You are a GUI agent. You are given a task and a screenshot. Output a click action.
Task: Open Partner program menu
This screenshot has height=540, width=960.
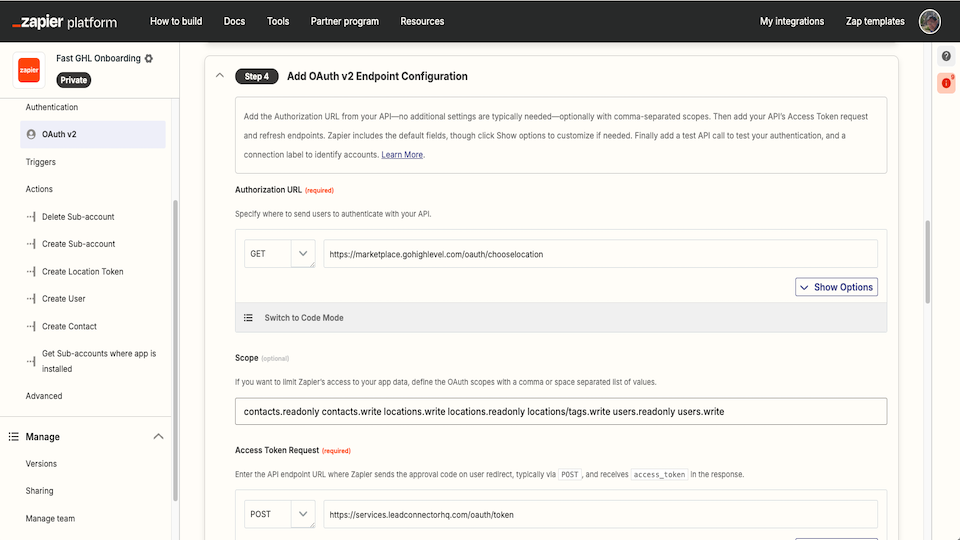coord(345,21)
